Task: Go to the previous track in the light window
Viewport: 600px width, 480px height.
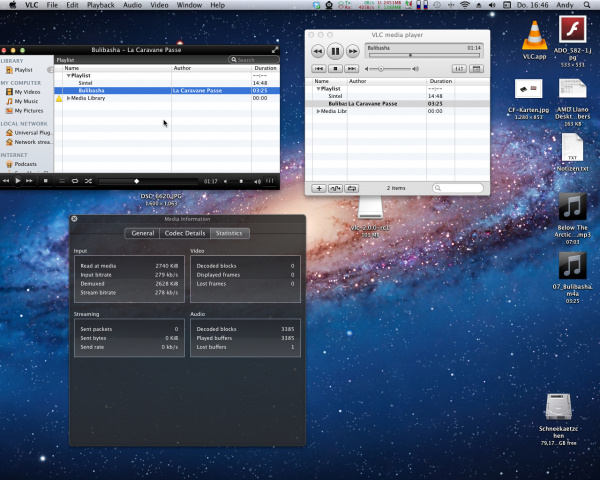Action: pyautogui.click(x=319, y=69)
